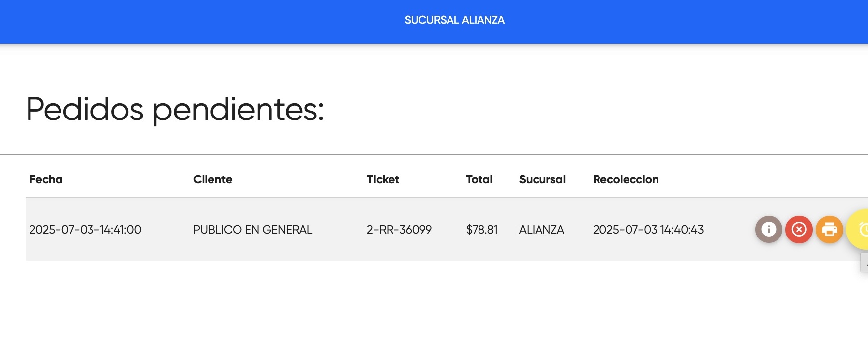Click the SUCURSAL ALIANZA title bar
The image size is (868, 355).
[x=454, y=20]
